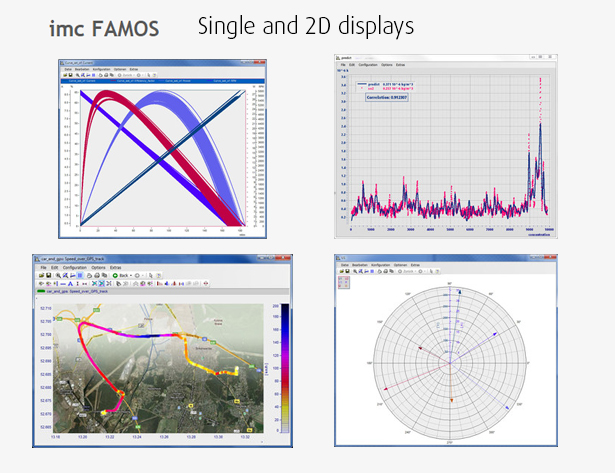Select car_and_gps Speed_over_GPS_track legend entry
The width and height of the screenshot is (615, 473).
point(72,291)
